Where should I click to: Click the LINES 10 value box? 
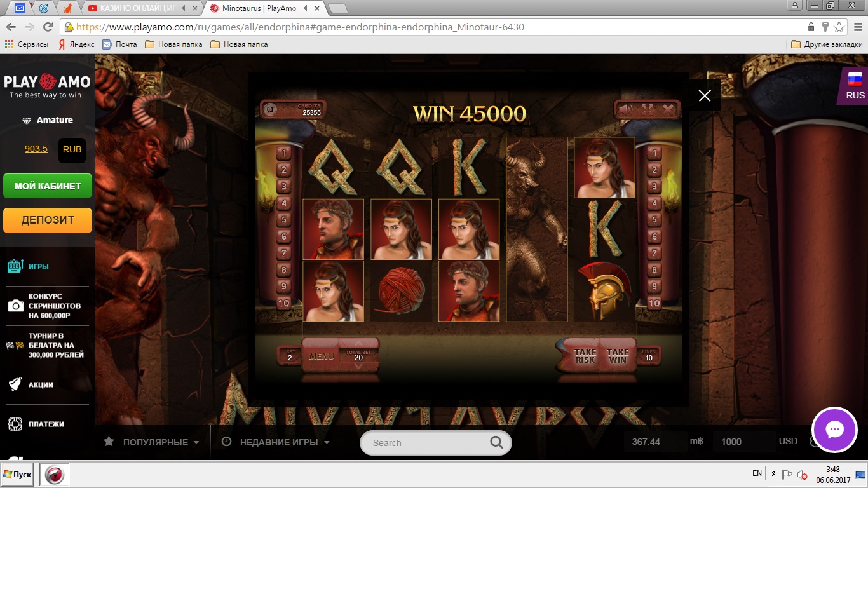(649, 355)
